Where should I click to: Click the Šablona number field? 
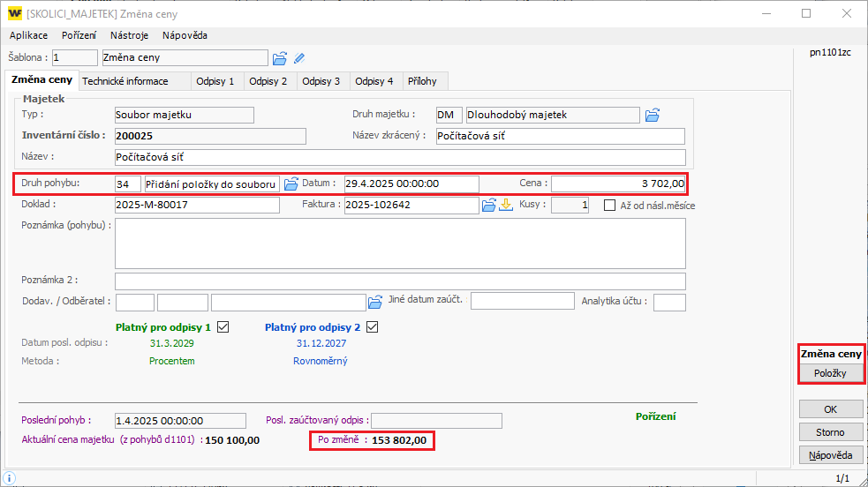[x=75, y=57]
